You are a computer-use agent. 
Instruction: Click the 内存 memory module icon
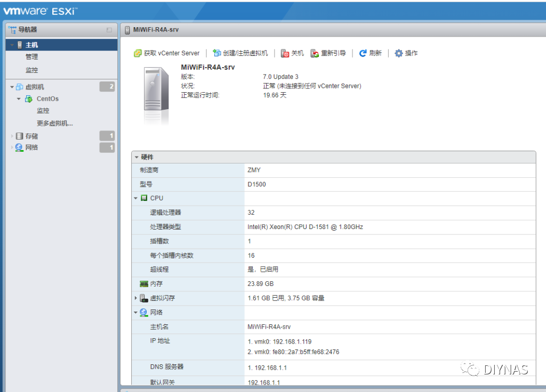(x=144, y=284)
